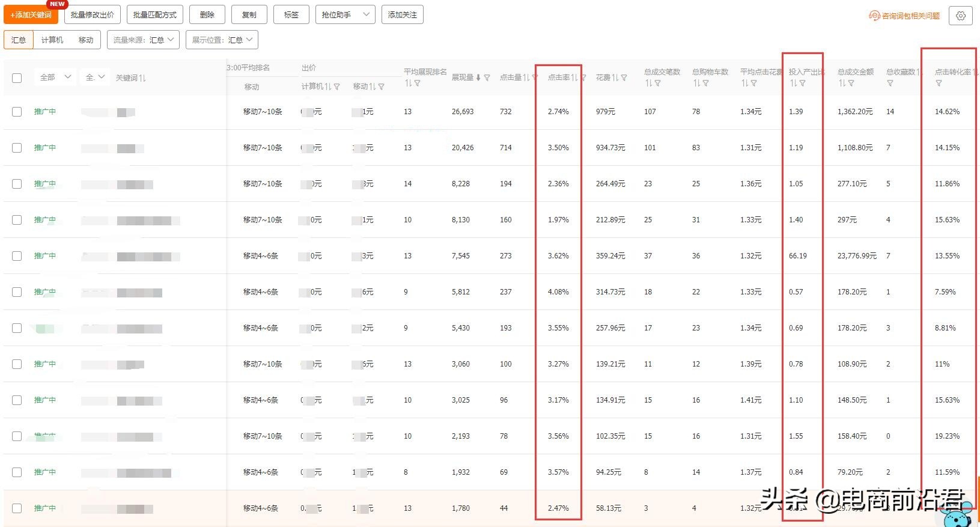Click the 23,776.99元 transaction amount cell
This screenshot has width=980, height=527.
point(857,256)
